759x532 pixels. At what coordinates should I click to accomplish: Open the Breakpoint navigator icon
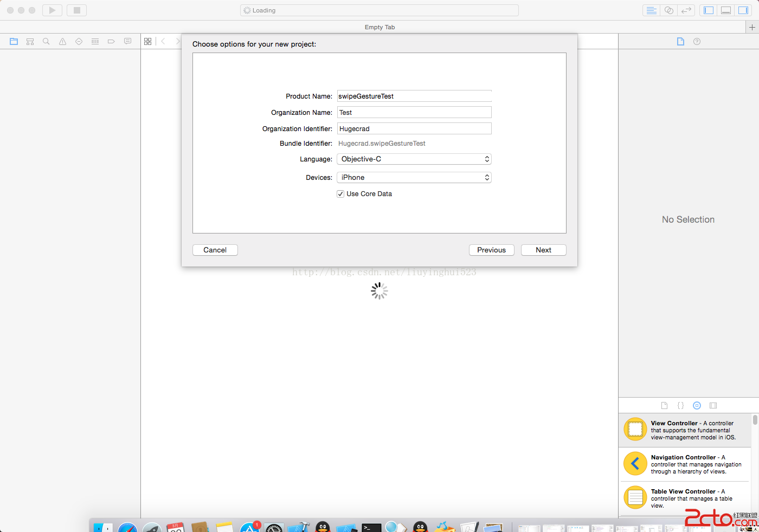click(x=112, y=41)
